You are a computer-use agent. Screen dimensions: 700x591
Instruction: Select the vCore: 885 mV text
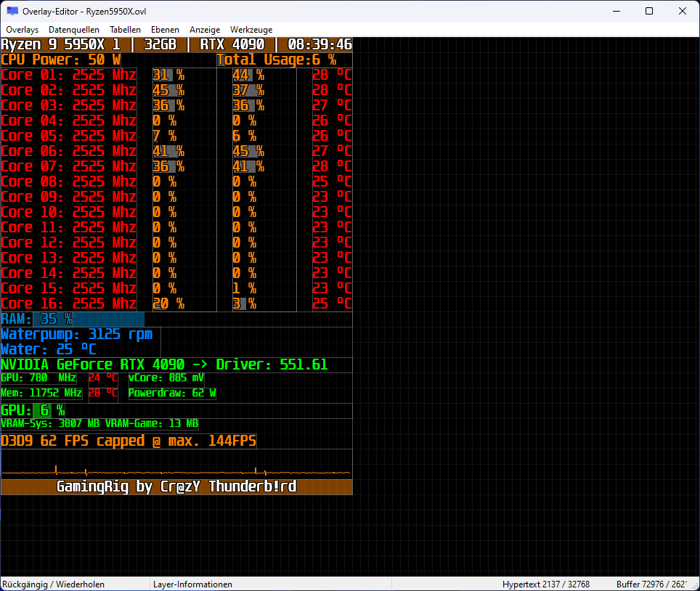[x=166, y=378]
